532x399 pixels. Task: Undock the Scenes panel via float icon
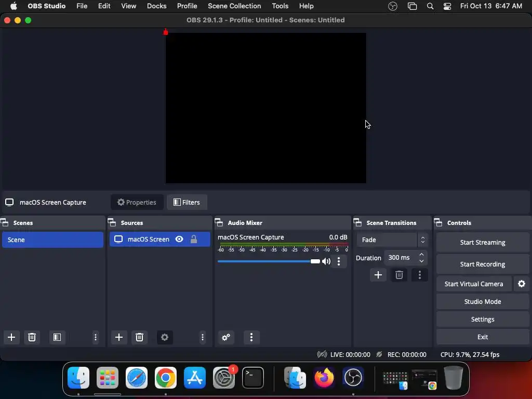4,223
